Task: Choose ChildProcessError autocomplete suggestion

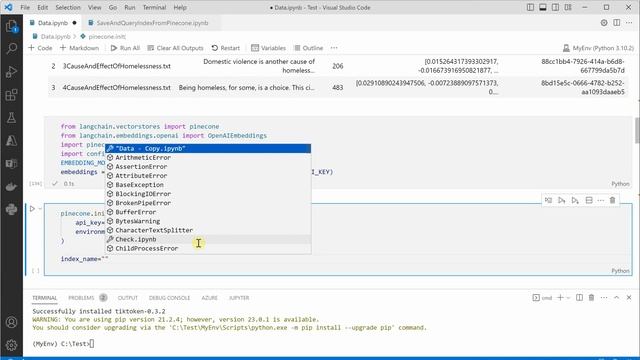Action: click(x=208, y=248)
